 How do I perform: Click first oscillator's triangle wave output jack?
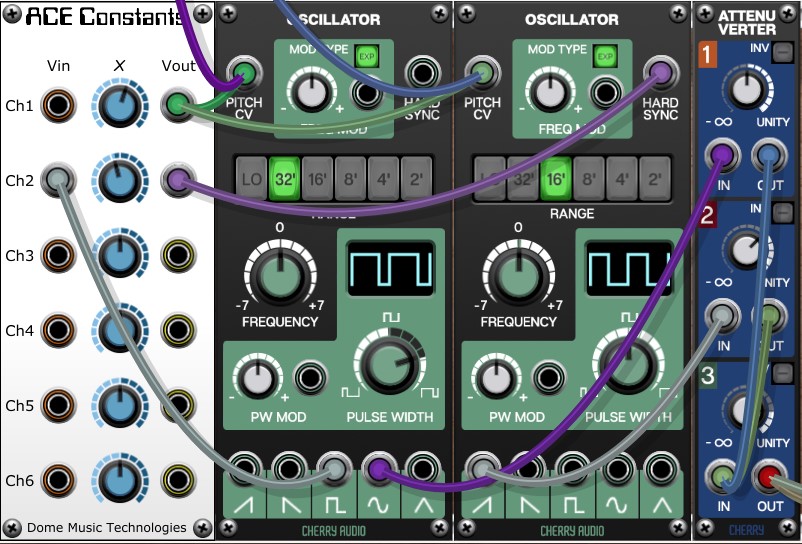coord(422,468)
